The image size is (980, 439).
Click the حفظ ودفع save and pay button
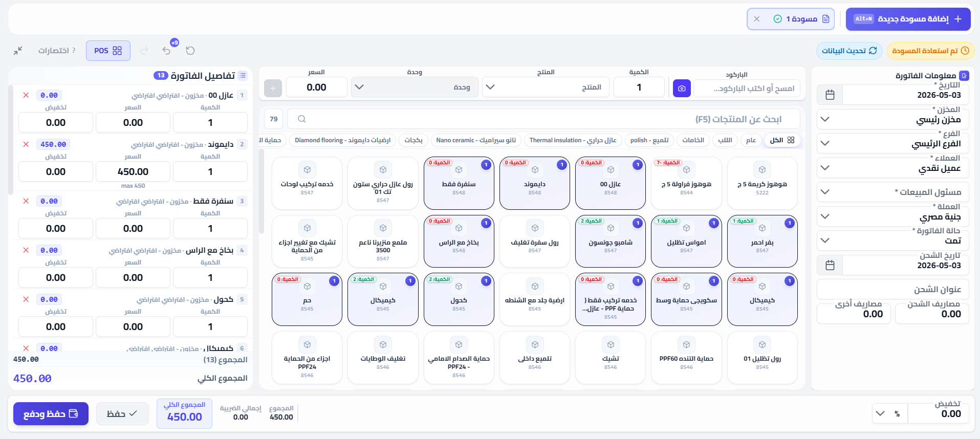pos(51,413)
